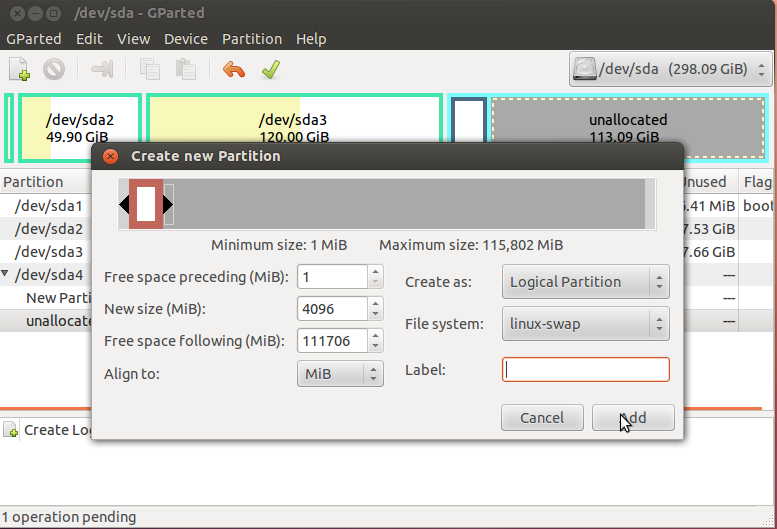Click the New size input field

point(333,309)
